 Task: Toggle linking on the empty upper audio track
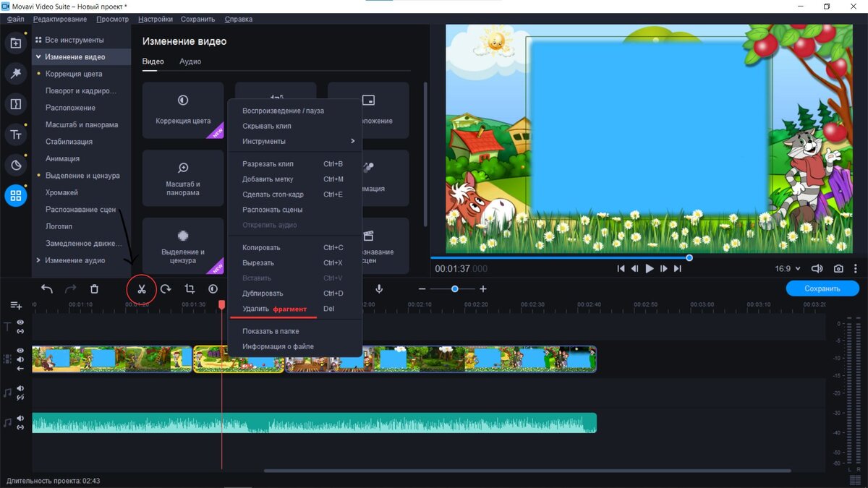[21, 398]
